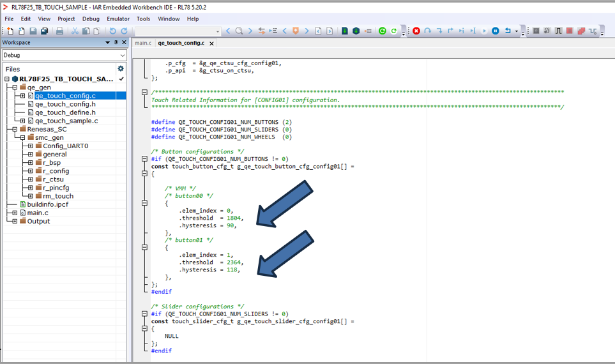Click the green Restart Debugger icon
The image size is (615, 364).
[x=383, y=31]
